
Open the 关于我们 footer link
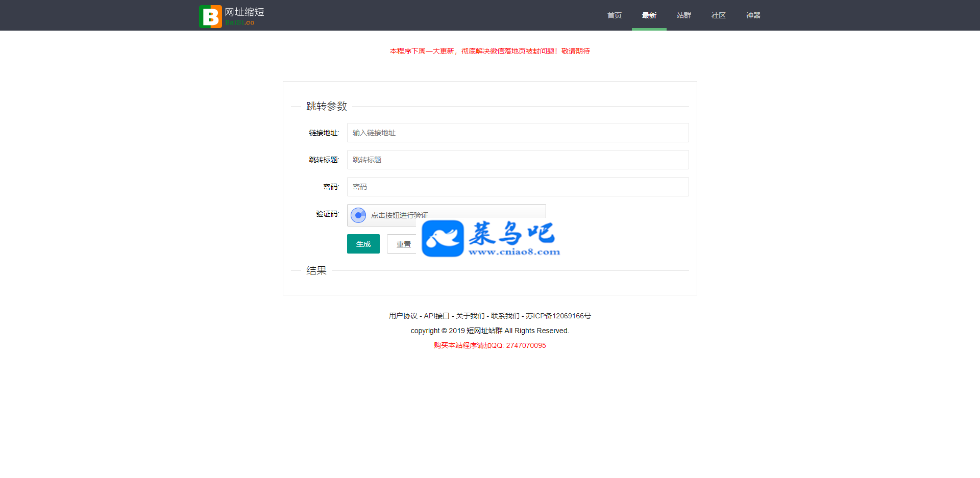470,316
